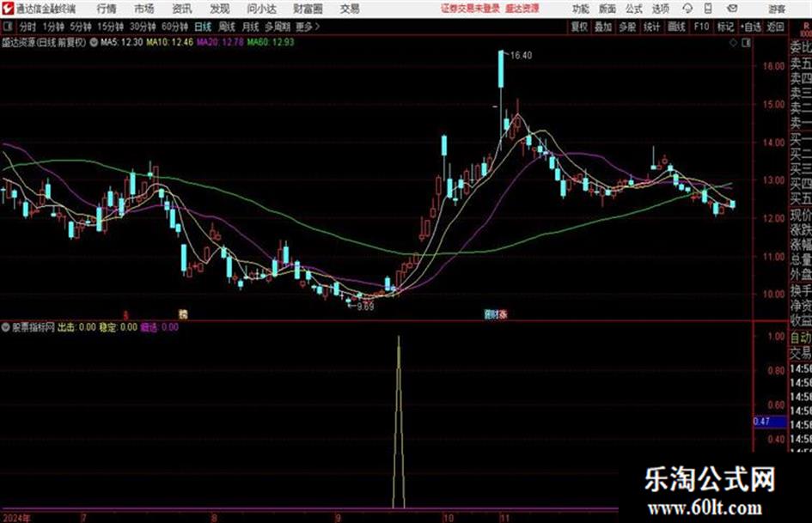Open the 版面 menu
This screenshot has height=523, width=812.
pos(607,9)
